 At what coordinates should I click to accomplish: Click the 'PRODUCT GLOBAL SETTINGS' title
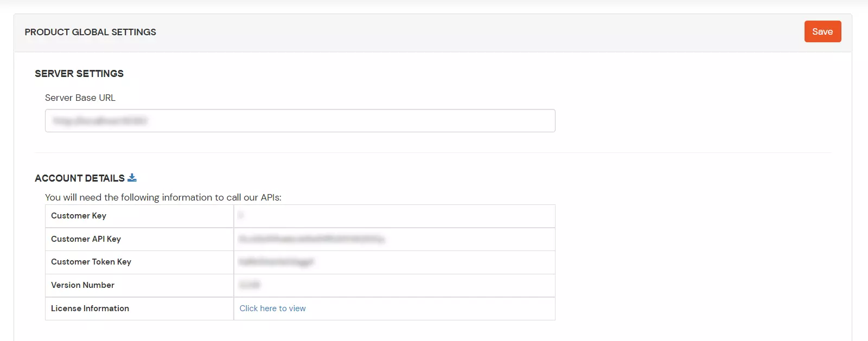(90, 32)
